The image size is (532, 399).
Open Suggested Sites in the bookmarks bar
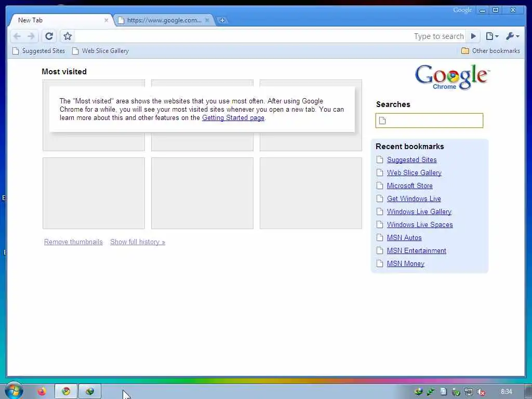[x=38, y=51]
